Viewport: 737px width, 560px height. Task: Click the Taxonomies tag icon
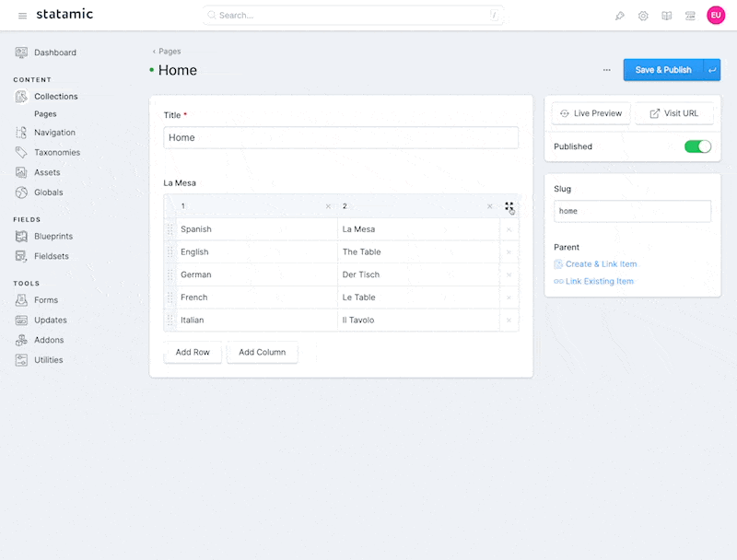[21, 152]
